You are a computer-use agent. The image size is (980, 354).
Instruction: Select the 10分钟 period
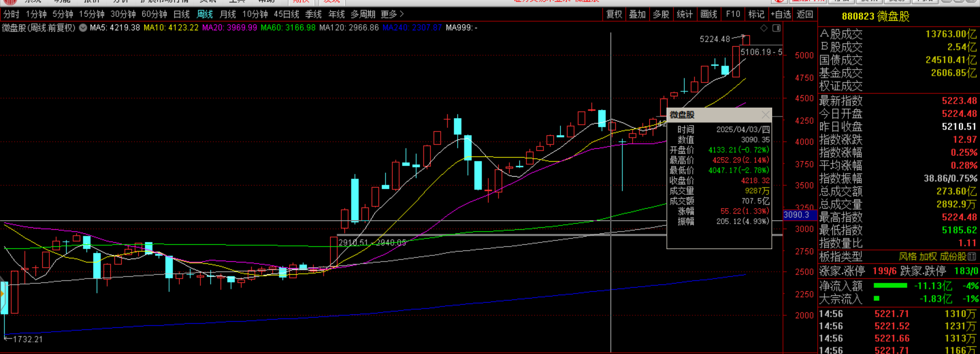[255, 15]
